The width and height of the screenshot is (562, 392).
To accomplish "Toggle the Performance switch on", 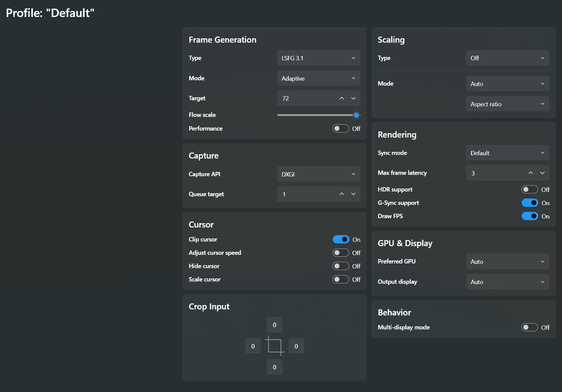I will (340, 129).
